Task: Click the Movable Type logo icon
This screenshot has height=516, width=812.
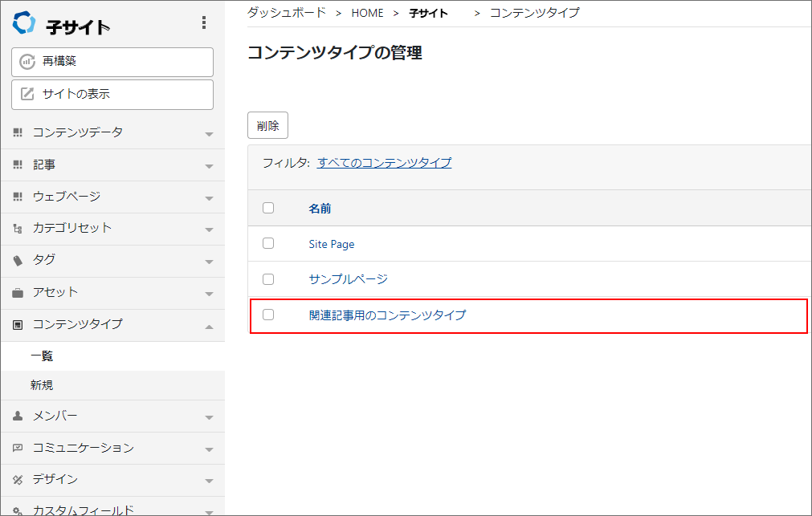Action: 24,23
